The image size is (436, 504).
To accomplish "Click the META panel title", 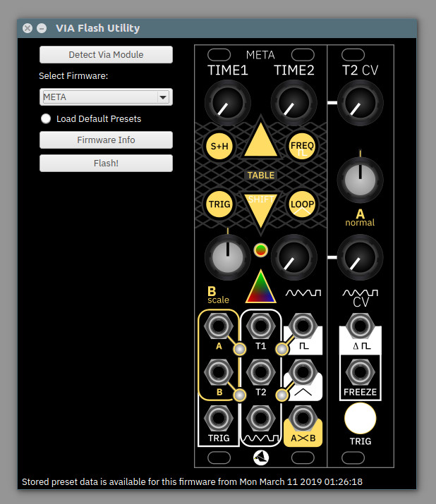I will point(260,55).
